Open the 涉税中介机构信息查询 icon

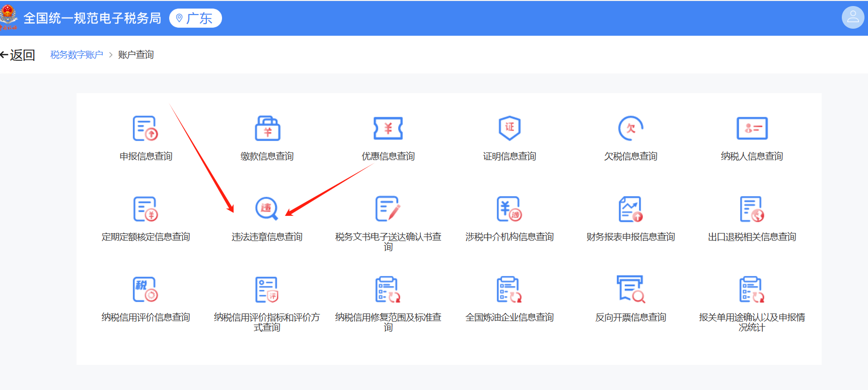click(x=510, y=209)
